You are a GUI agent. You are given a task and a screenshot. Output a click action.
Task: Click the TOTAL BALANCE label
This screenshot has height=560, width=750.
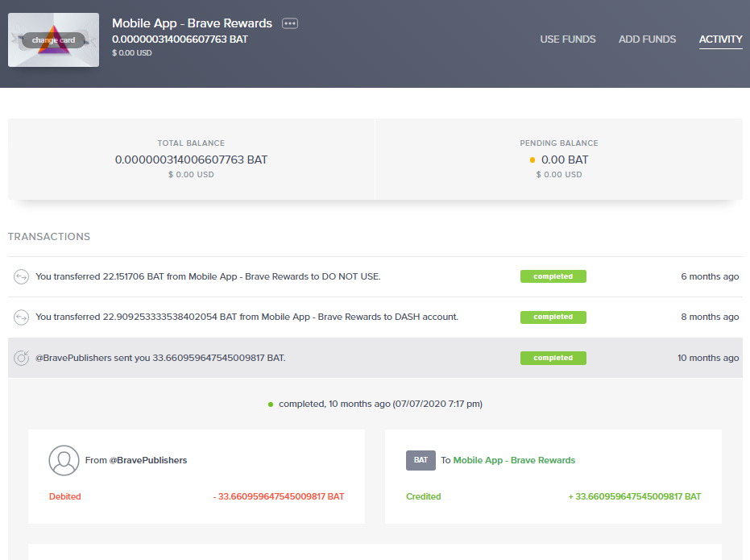tap(191, 143)
